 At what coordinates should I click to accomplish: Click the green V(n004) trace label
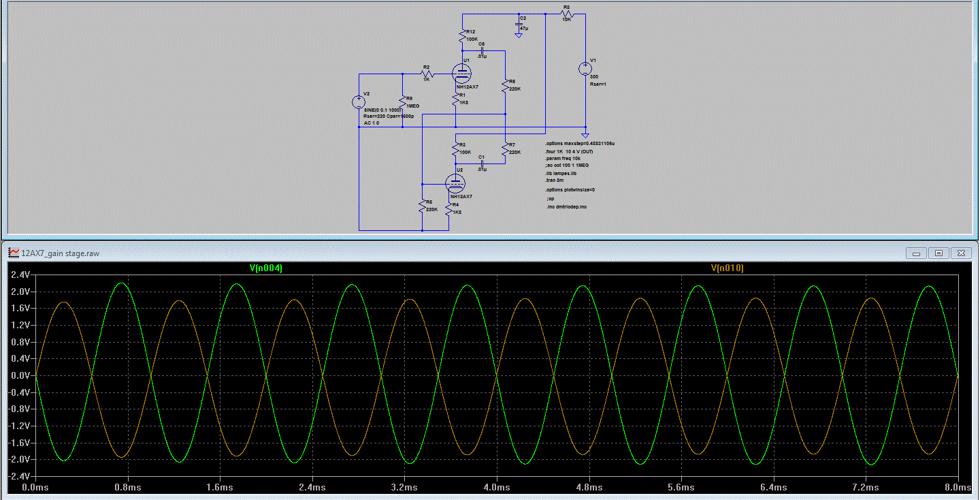pos(265,268)
